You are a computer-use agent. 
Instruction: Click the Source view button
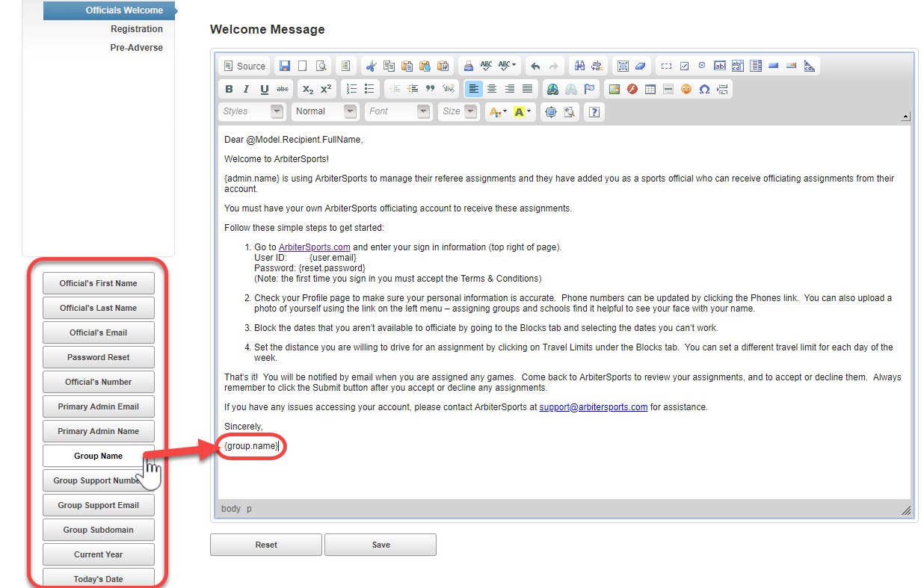coord(244,66)
